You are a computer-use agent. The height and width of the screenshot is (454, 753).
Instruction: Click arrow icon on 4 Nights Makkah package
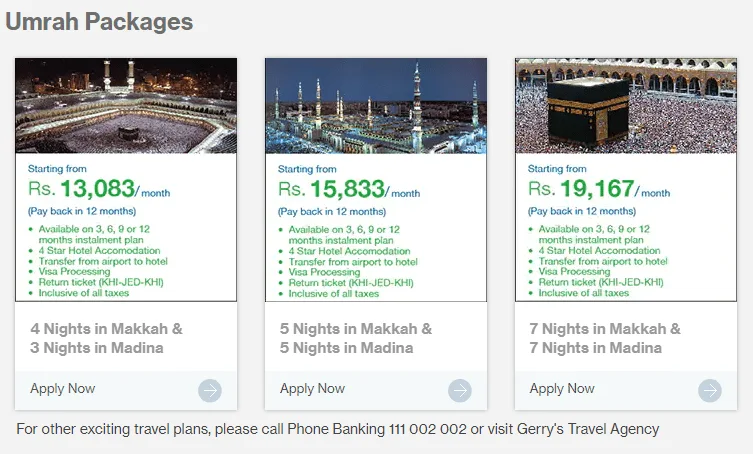point(210,391)
